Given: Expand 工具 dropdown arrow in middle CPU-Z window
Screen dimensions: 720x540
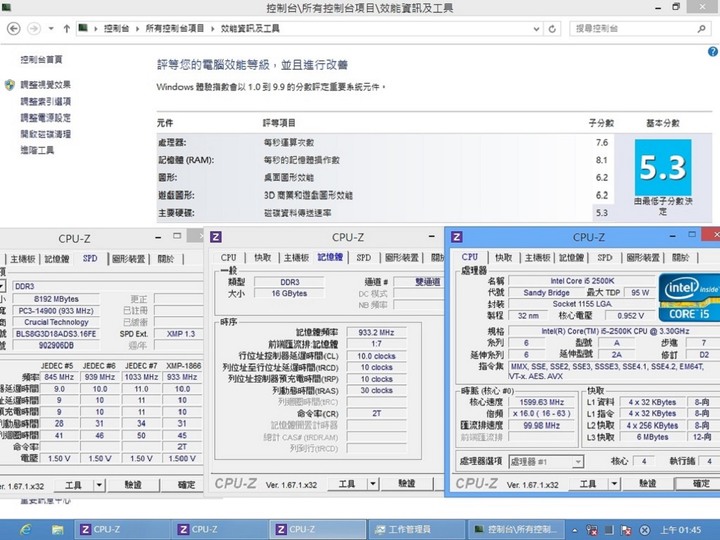Looking at the screenshot, I should 373,484.
